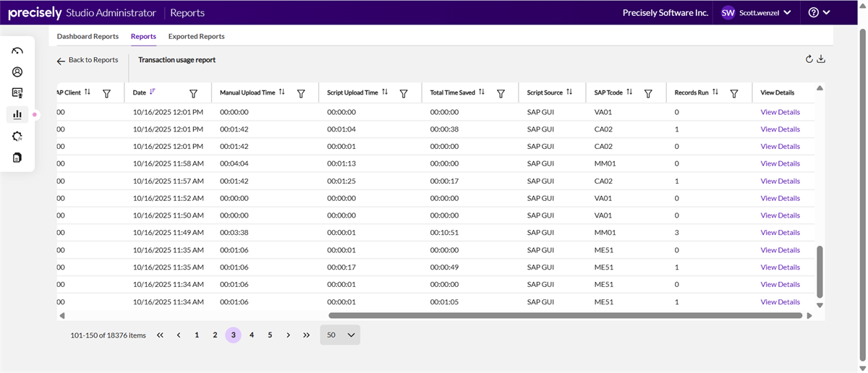Open filter for SAP Tcode column
868x373 pixels.
[x=648, y=93]
